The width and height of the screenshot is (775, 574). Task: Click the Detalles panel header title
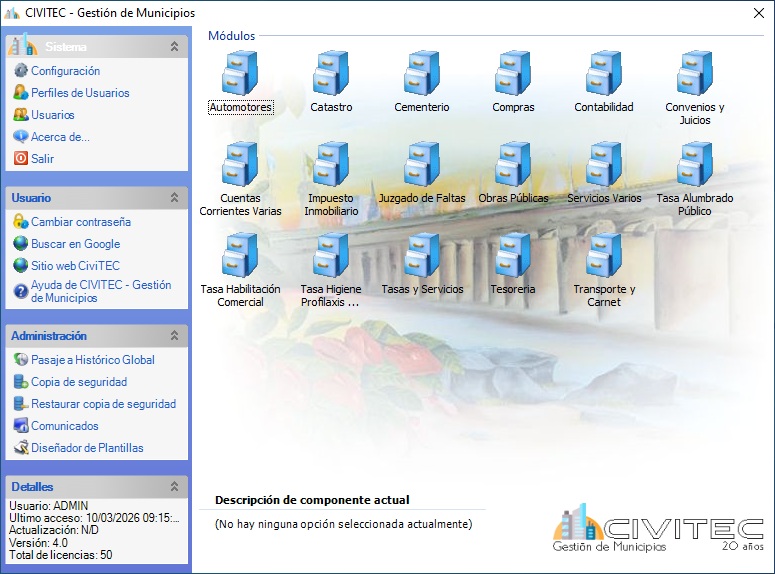point(32,486)
